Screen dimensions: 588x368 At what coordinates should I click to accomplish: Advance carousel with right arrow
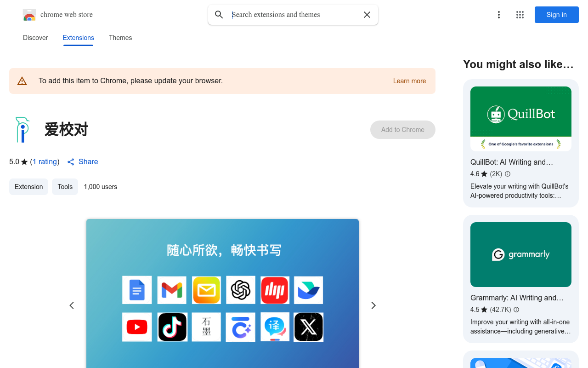373,305
